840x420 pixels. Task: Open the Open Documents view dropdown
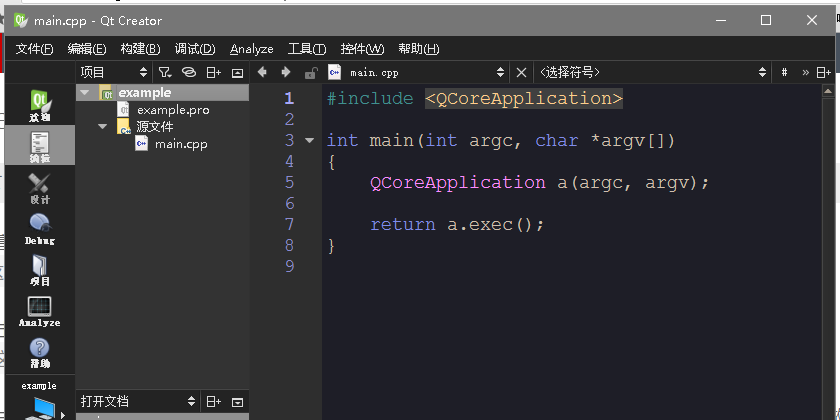(x=138, y=401)
